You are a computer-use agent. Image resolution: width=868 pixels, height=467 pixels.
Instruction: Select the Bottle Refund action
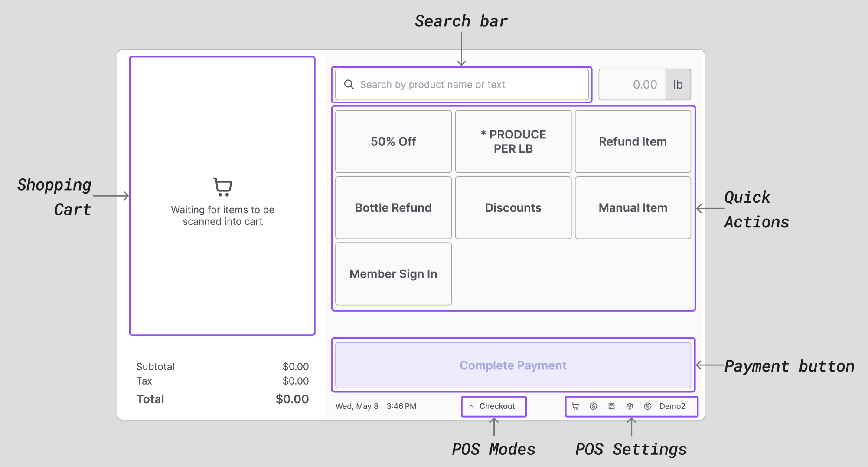[393, 207]
